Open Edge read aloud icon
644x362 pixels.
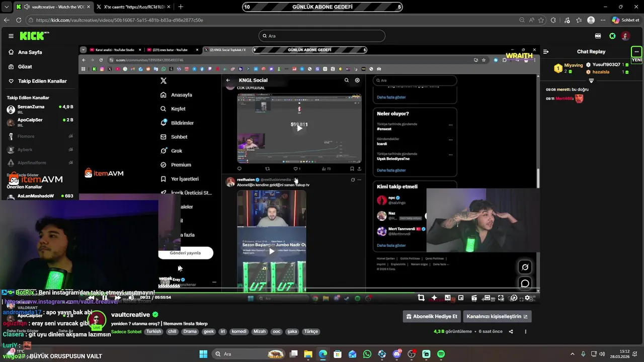(x=532, y=20)
